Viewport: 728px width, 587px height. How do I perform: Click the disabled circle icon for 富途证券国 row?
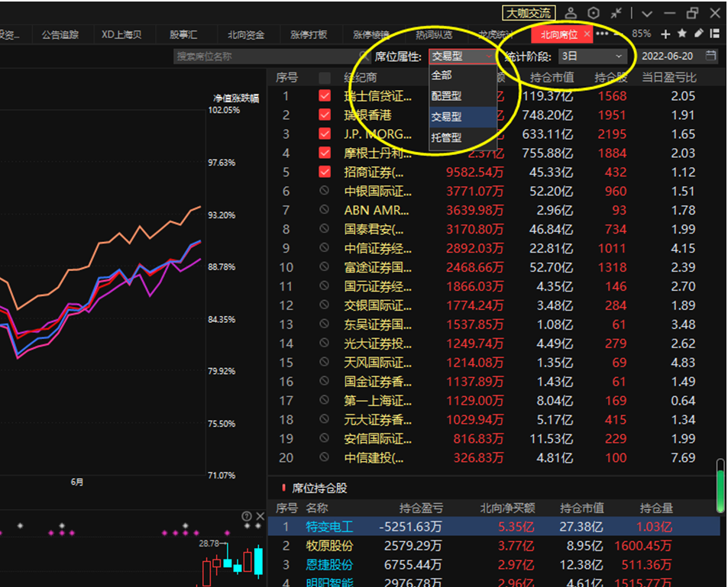point(325,267)
